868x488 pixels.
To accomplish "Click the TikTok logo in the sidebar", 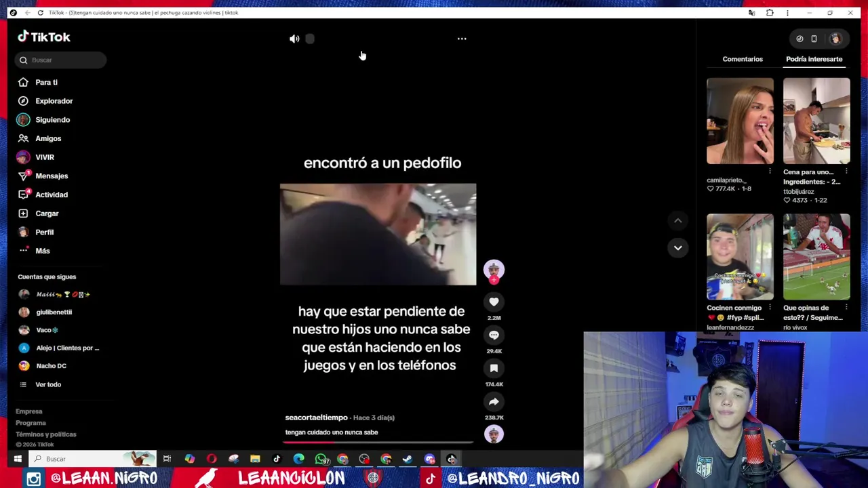I will pyautogui.click(x=44, y=37).
